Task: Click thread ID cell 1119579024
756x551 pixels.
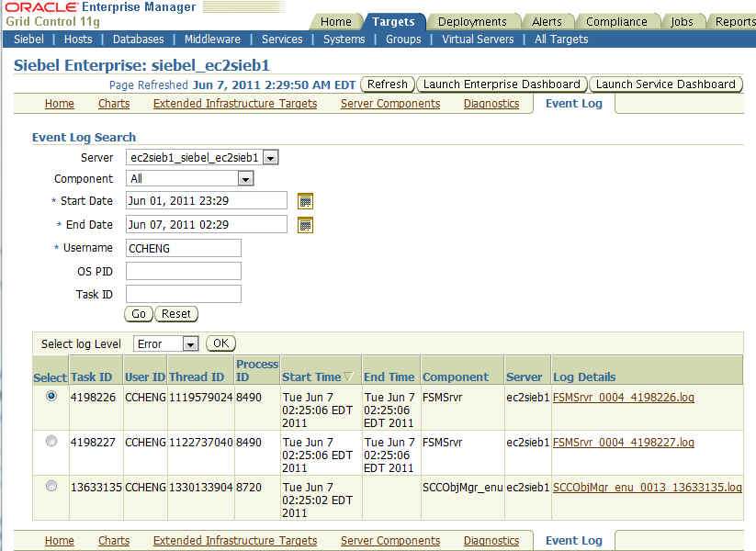Action: click(200, 398)
